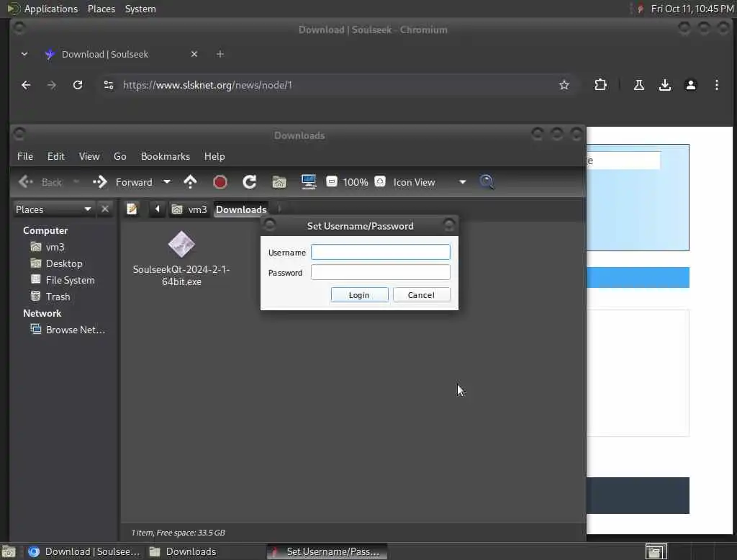
Task: Toggle the text location entry pencil icon
Action: coord(132,209)
